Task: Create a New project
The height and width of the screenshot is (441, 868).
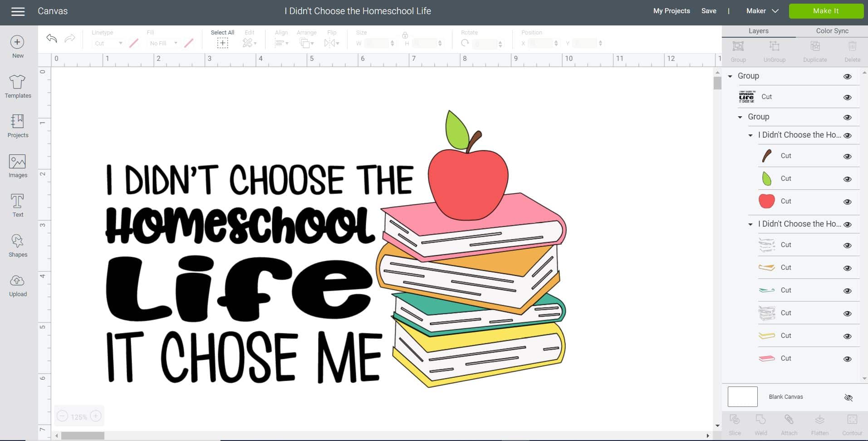Action: pyautogui.click(x=17, y=47)
